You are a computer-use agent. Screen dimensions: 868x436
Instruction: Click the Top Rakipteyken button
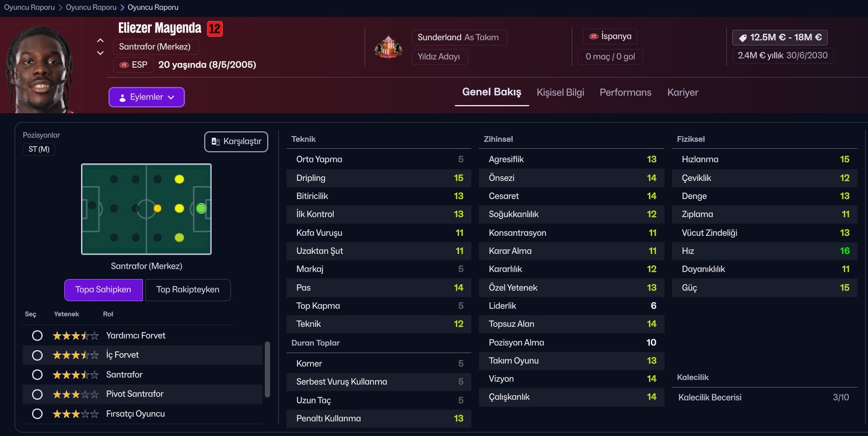[187, 289]
